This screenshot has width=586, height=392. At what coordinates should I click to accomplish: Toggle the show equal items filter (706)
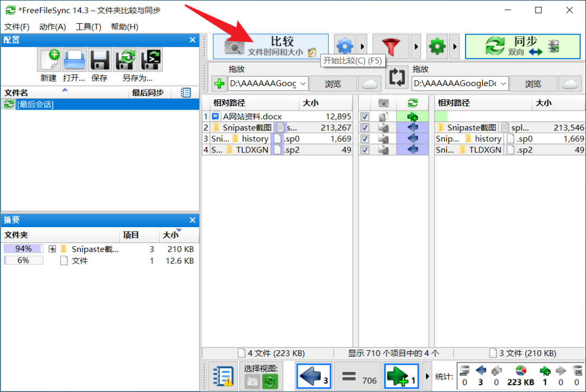coord(358,376)
